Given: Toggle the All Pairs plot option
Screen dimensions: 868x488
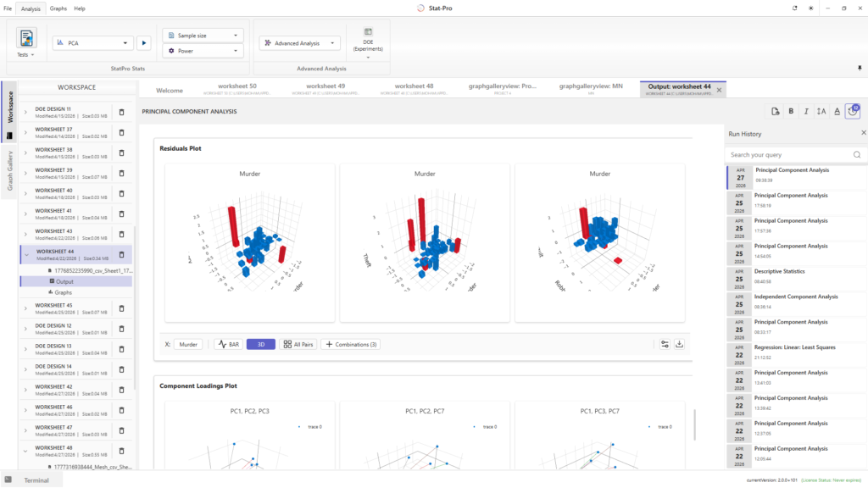Looking at the screenshot, I should (x=298, y=344).
